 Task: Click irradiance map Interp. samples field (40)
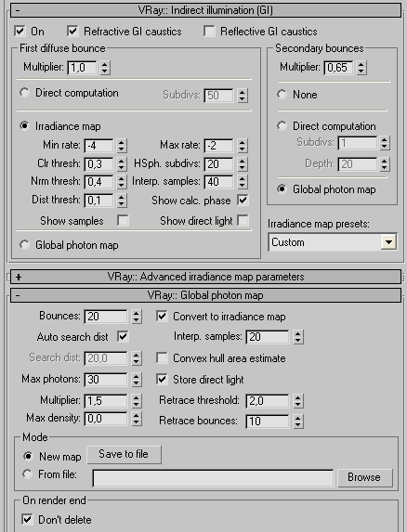point(219,182)
